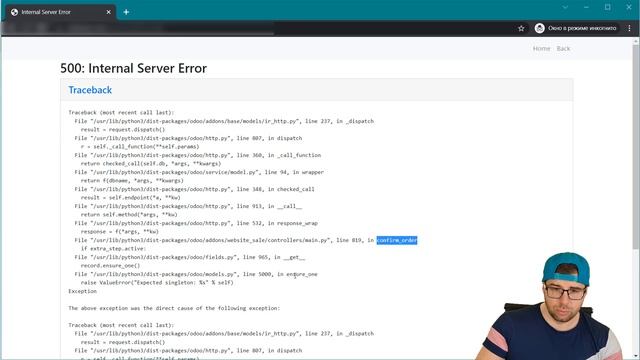Bookmark this page with the star icon

(521, 28)
